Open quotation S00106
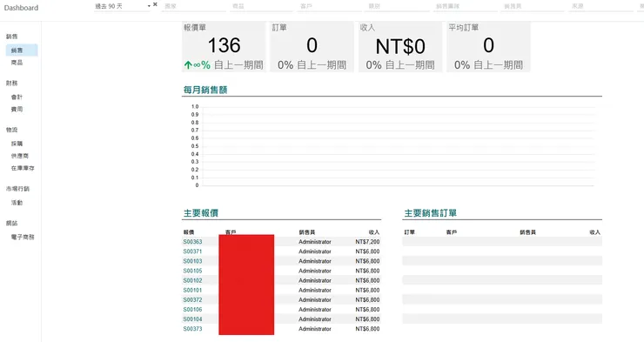 [x=192, y=310]
